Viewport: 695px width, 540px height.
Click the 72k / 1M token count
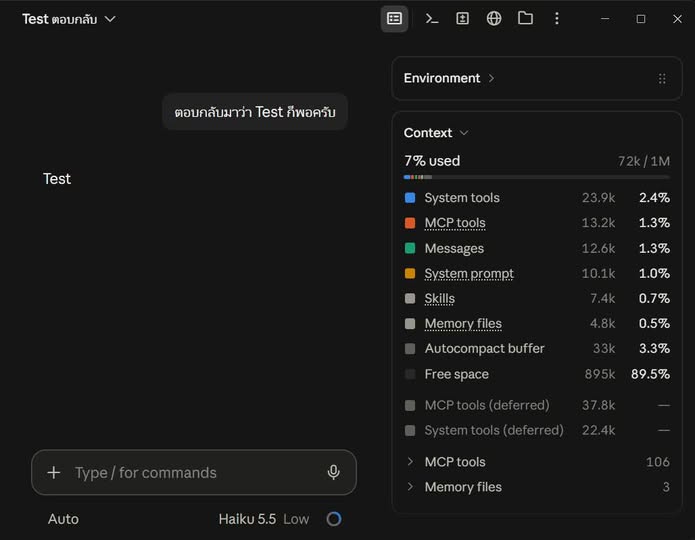[644, 161]
